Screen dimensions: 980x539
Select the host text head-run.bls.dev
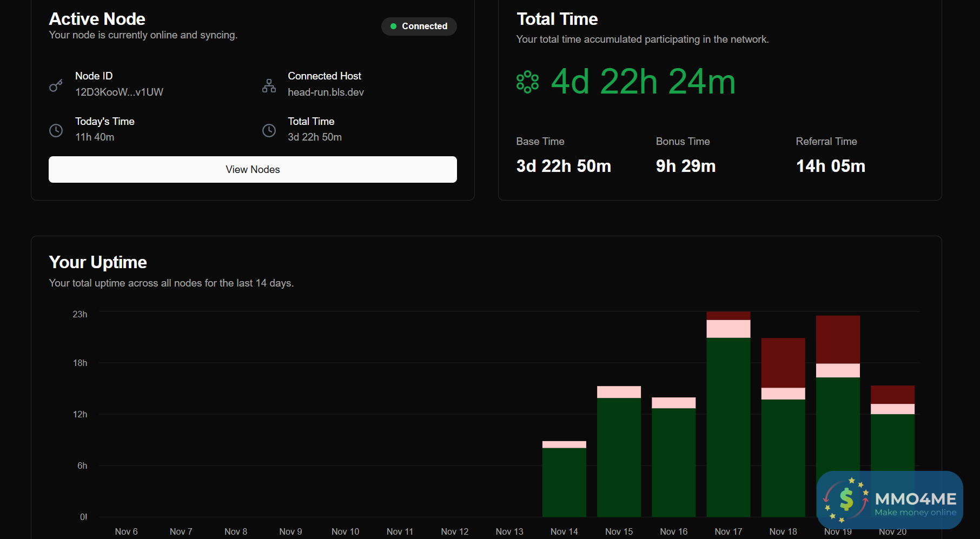tap(326, 92)
